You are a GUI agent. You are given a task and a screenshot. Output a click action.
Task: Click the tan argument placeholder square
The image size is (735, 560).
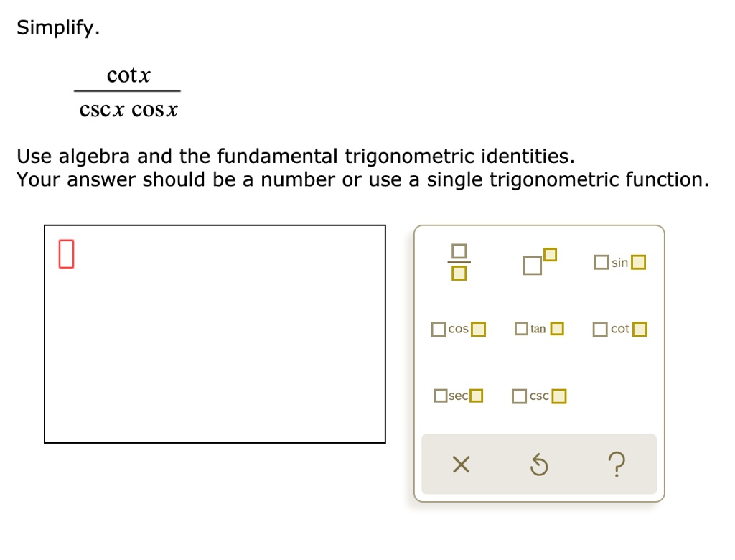coord(557,329)
